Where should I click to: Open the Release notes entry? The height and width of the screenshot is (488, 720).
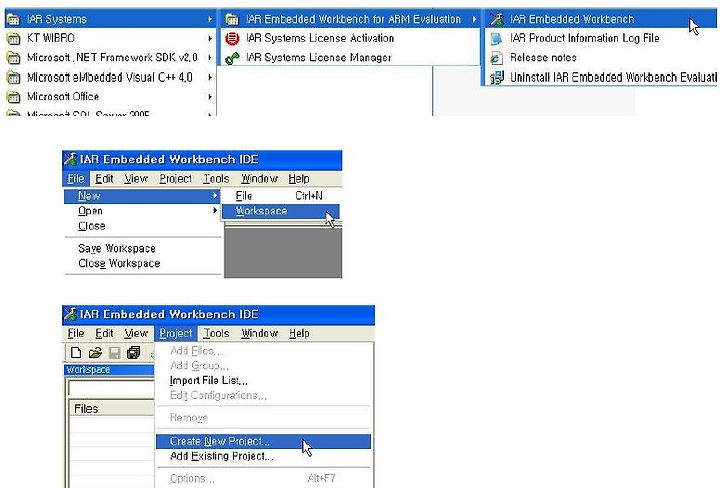[x=601, y=57]
